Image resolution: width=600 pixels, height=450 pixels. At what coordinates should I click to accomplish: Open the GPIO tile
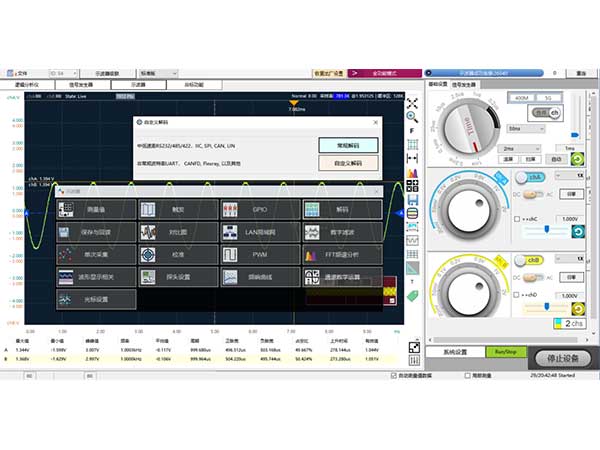(260, 209)
